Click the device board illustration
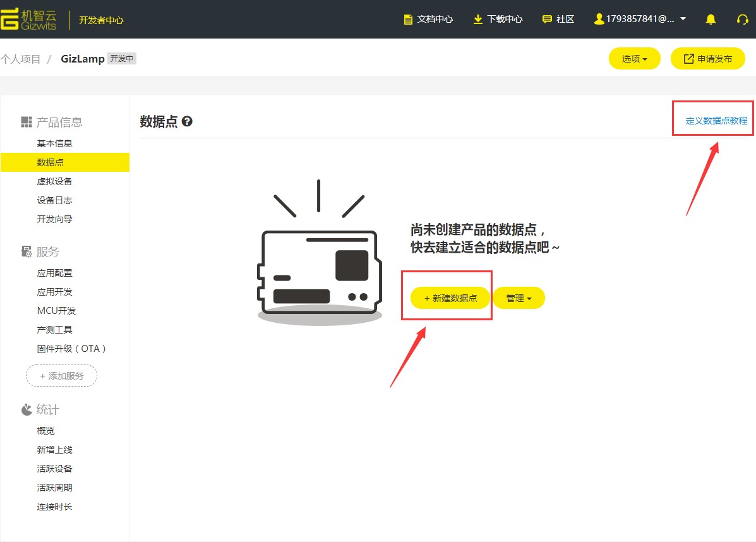Image resolution: width=756 pixels, height=542 pixels. (319, 272)
